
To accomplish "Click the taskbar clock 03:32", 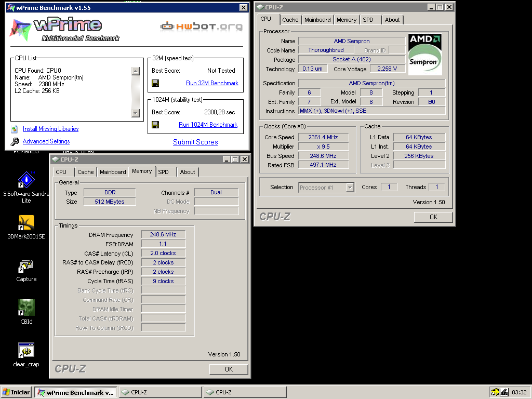I will [519, 392].
